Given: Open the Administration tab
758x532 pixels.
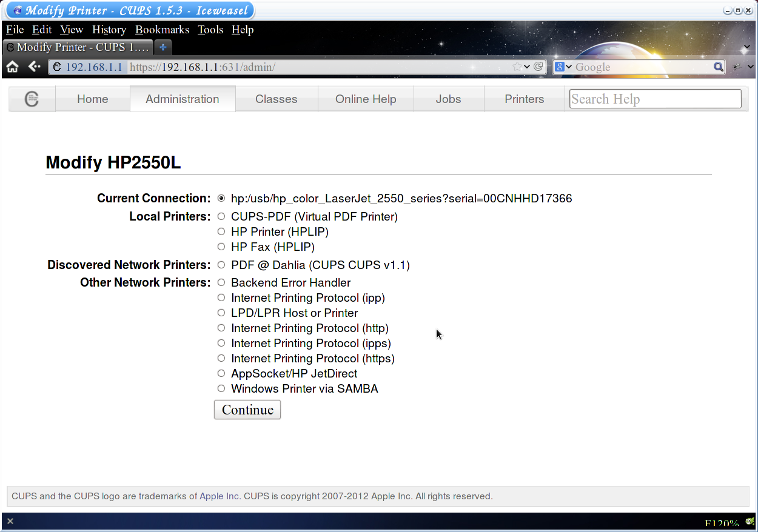Looking at the screenshot, I should tap(183, 99).
